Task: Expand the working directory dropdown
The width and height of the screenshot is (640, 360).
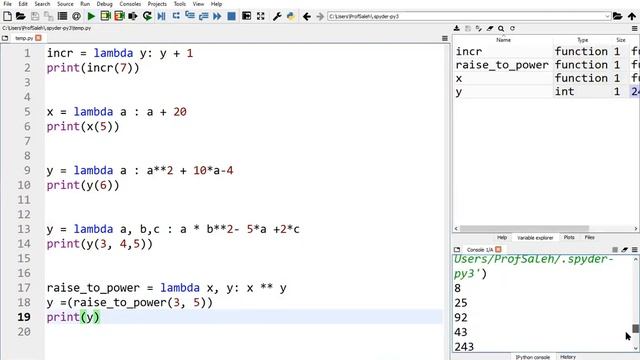Action: click(x=607, y=16)
